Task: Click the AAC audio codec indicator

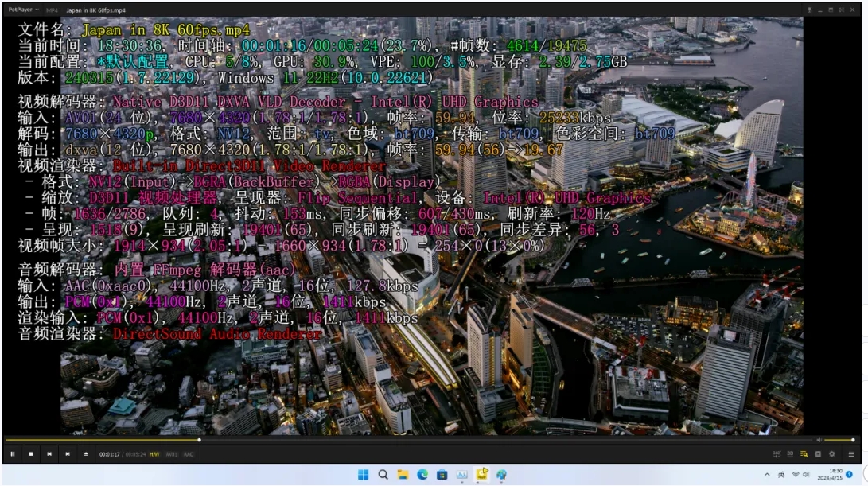Action: tap(189, 454)
